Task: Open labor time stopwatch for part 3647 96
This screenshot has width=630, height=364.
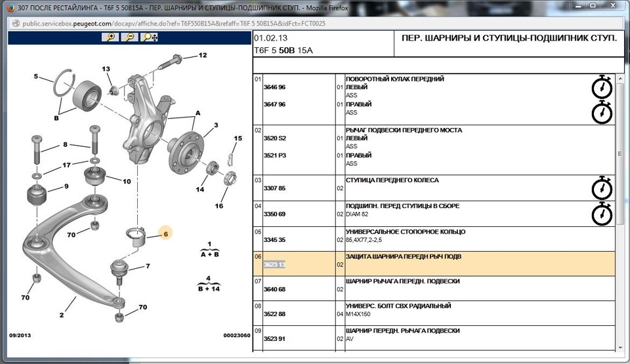Action: click(x=602, y=112)
